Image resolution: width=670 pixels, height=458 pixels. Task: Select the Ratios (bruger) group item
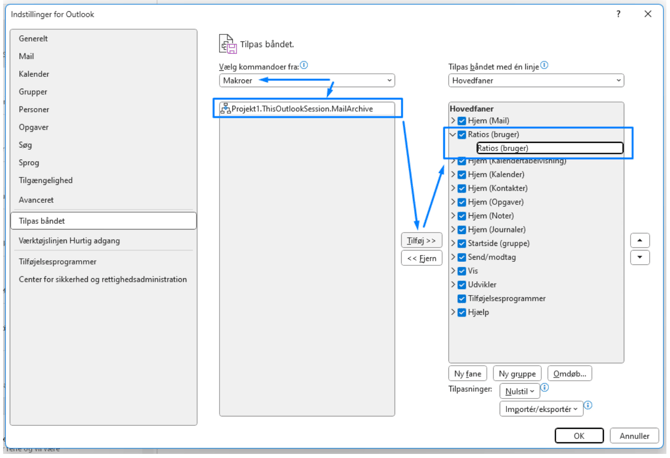pyautogui.click(x=549, y=148)
